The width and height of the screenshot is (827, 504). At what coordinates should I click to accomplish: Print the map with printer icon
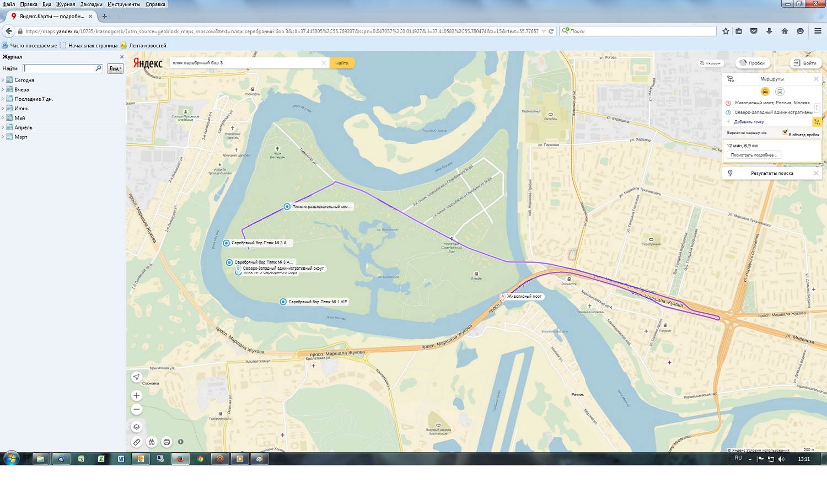pyautogui.click(x=167, y=442)
